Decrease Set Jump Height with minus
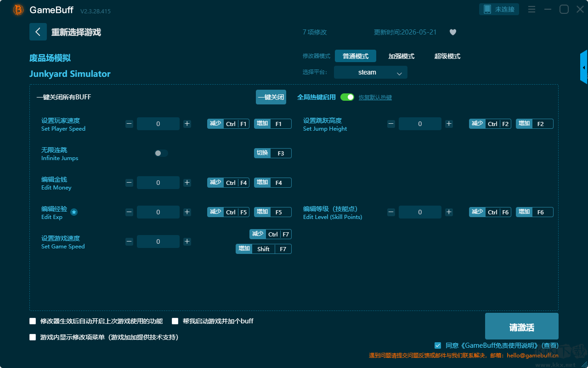Screen dimensions: 588x368 [x=391, y=124]
